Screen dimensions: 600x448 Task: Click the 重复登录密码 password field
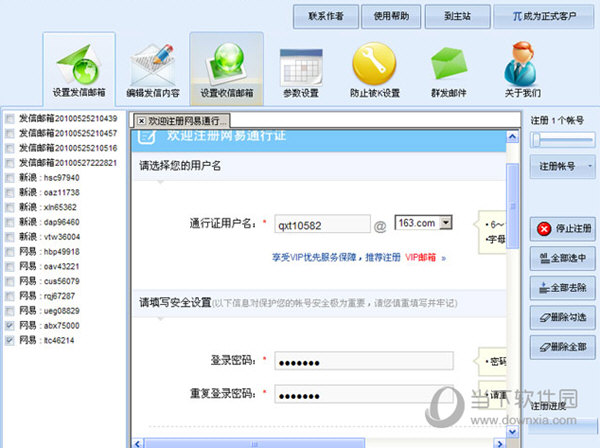pos(364,394)
